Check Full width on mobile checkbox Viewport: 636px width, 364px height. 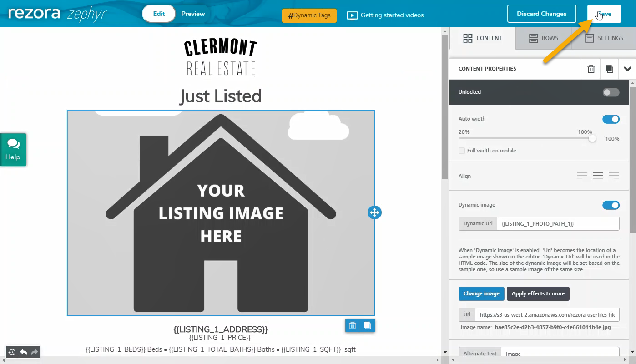(x=462, y=151)
